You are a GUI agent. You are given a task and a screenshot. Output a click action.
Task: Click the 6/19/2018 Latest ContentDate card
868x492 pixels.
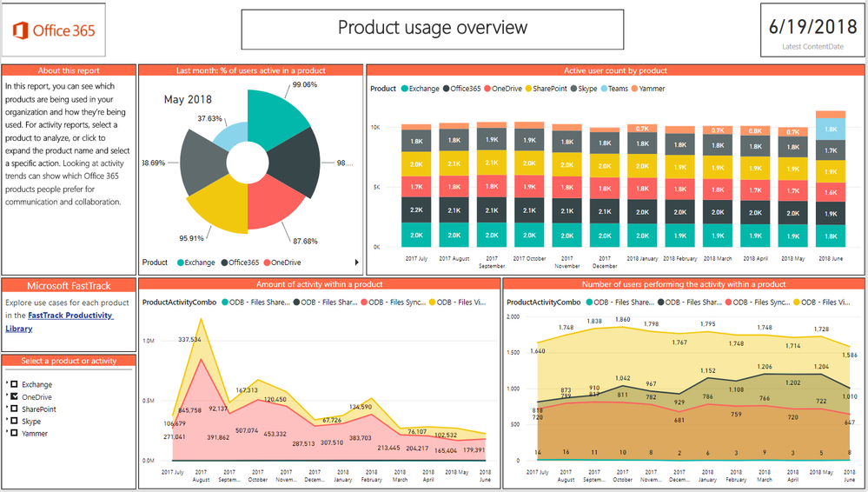click(x=812, y=30)
